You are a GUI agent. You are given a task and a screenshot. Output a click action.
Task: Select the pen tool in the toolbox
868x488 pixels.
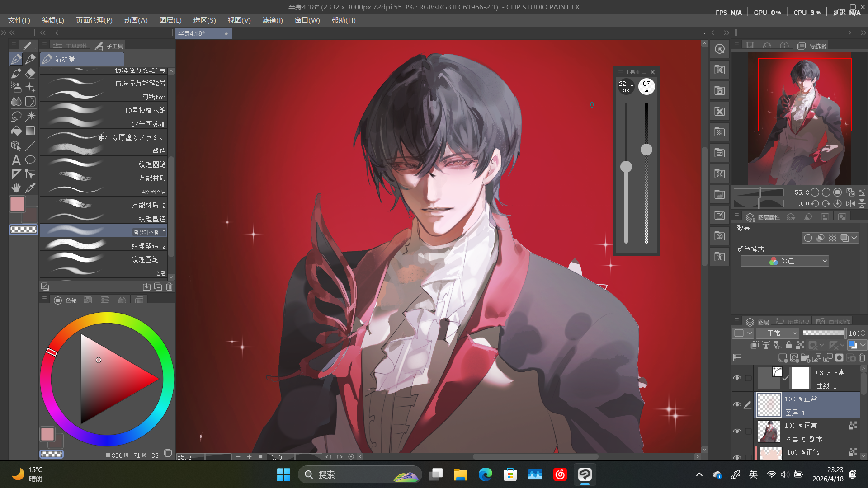click(16, 59)
